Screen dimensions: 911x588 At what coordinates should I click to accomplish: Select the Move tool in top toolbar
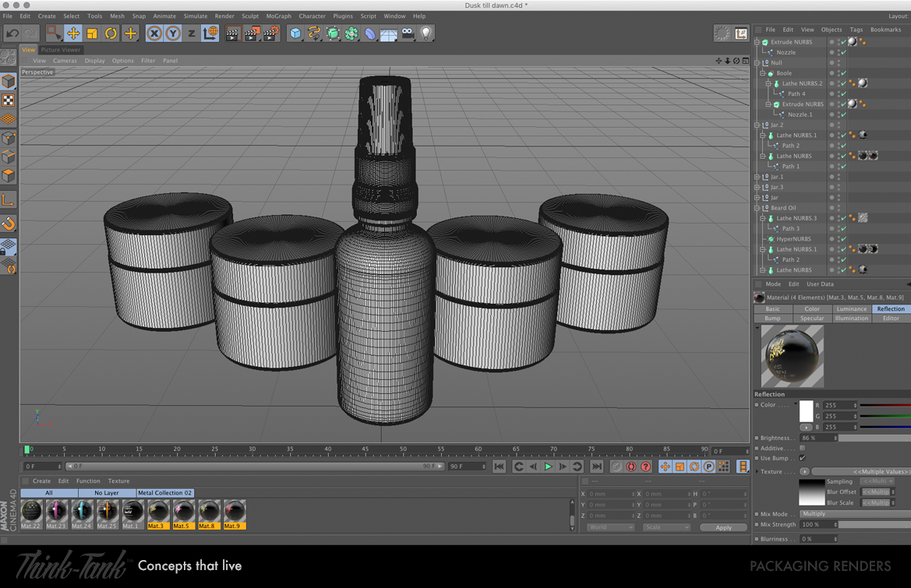72,33
